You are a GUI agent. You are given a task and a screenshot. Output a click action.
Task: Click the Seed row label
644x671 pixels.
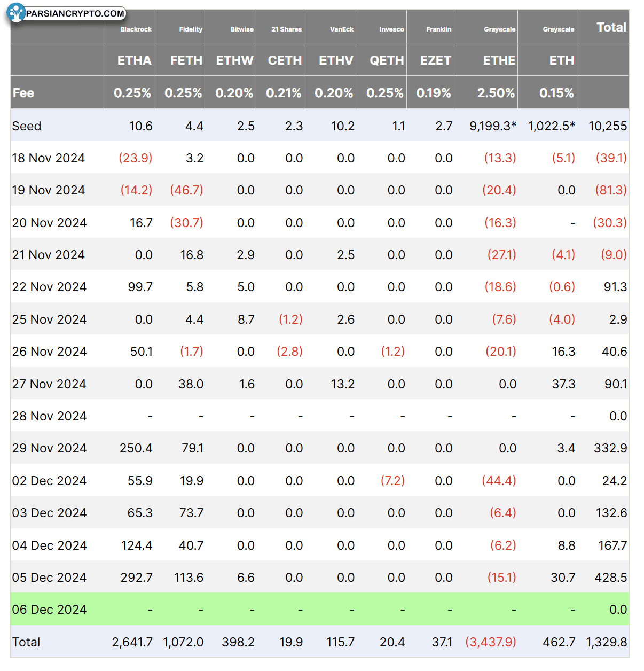click(27, 126)
